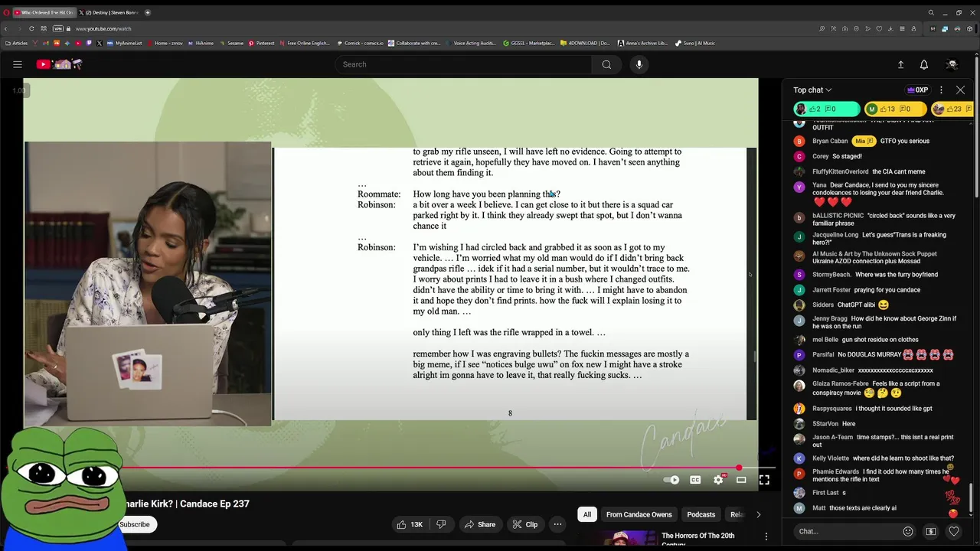Click Jarrett Foster's chat message
Image resolution: width=980 pixels, height=551 pixels.
[x=887, y=290]
